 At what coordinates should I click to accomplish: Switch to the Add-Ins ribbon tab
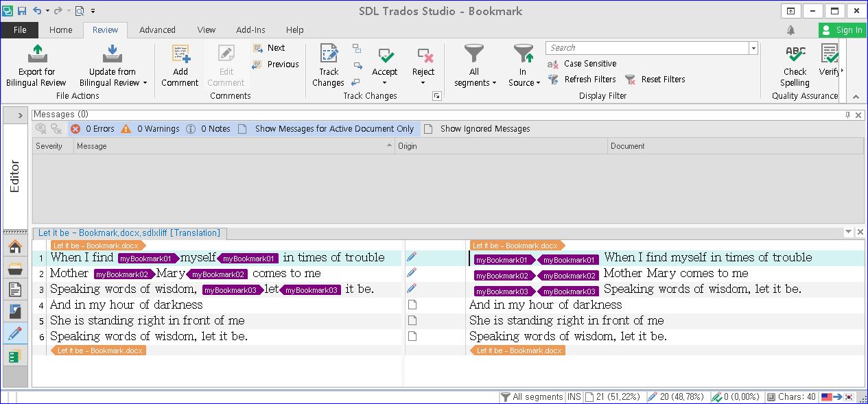[x=250, y=30]
